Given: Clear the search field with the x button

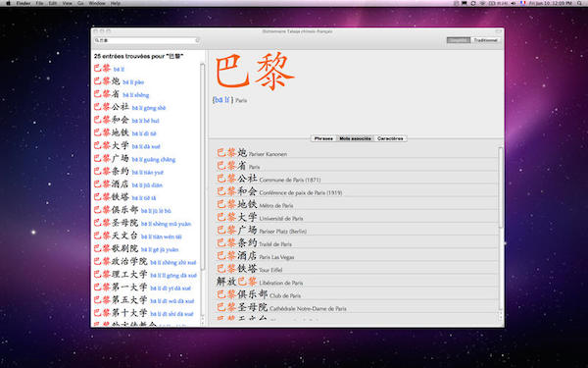Looking at the screenshot, I should (198, 40).
